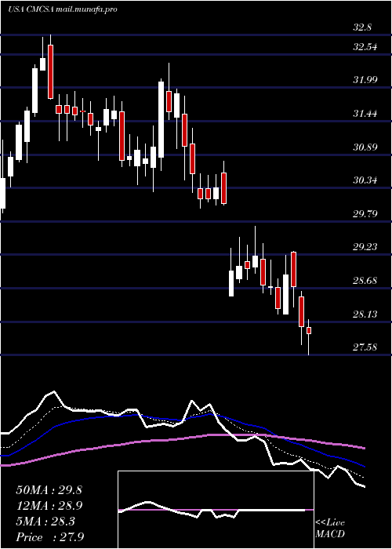392x549 pixels.
Task: Select the 27.58 price level label
Action: [365, 347]
